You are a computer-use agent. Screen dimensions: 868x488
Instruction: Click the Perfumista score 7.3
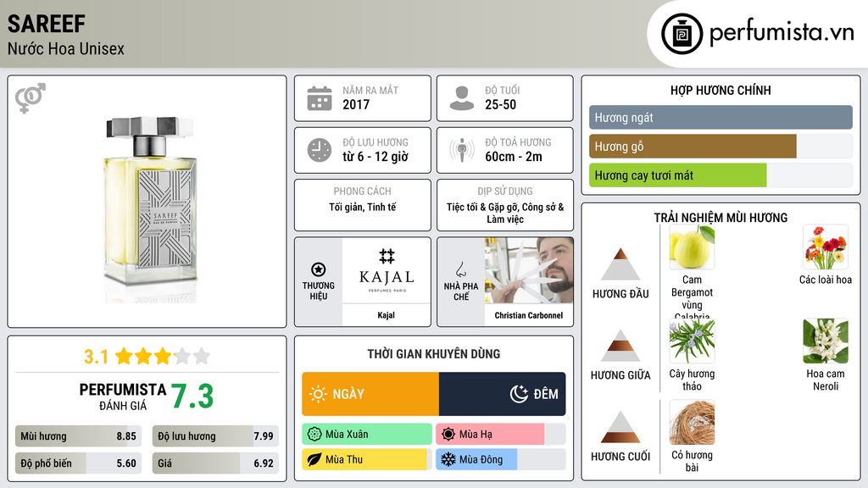tap(192, 396)
